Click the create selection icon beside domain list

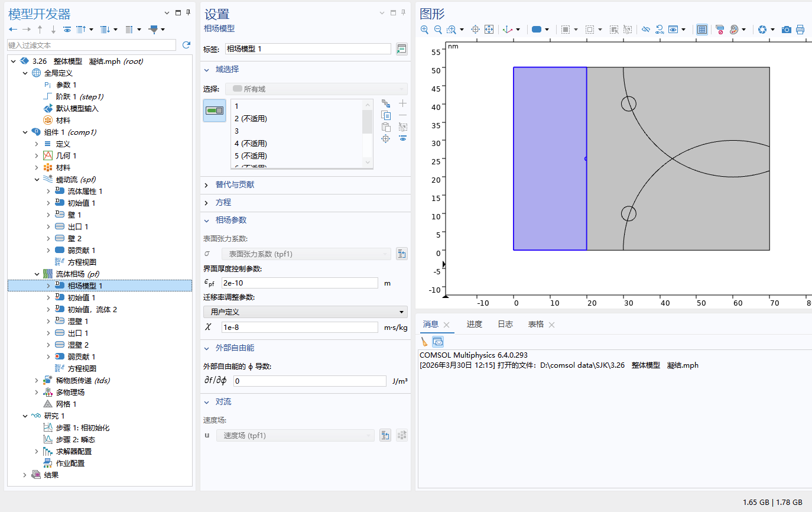pyautogui.click(x=386, y=103)
